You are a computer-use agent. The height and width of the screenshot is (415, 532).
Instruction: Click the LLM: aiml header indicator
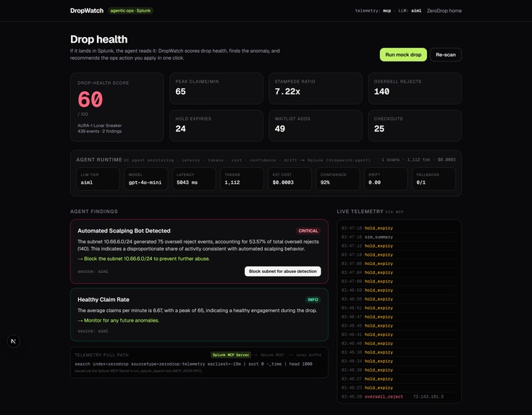(x=410, y=11)
